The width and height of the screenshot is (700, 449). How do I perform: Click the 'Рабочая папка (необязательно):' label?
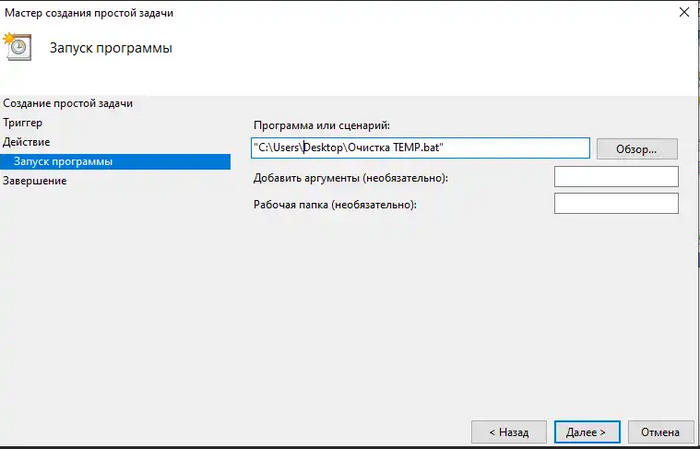(335, 205)
